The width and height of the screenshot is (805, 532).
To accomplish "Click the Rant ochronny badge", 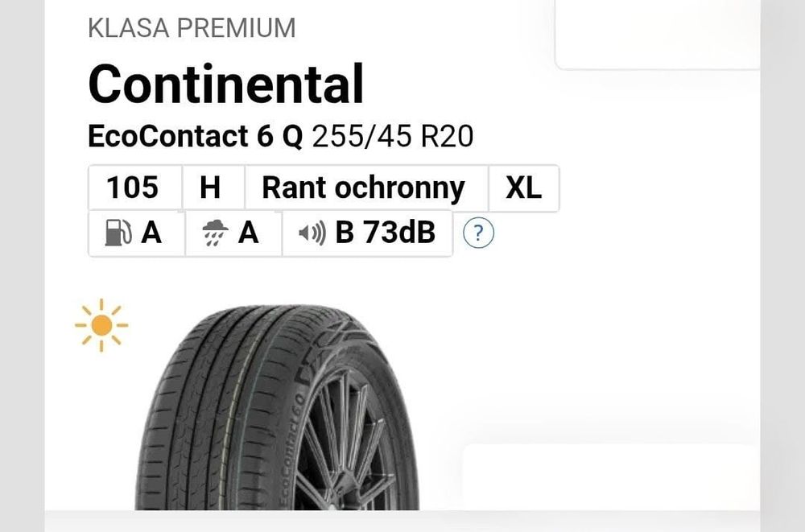I will coord(364,188).
